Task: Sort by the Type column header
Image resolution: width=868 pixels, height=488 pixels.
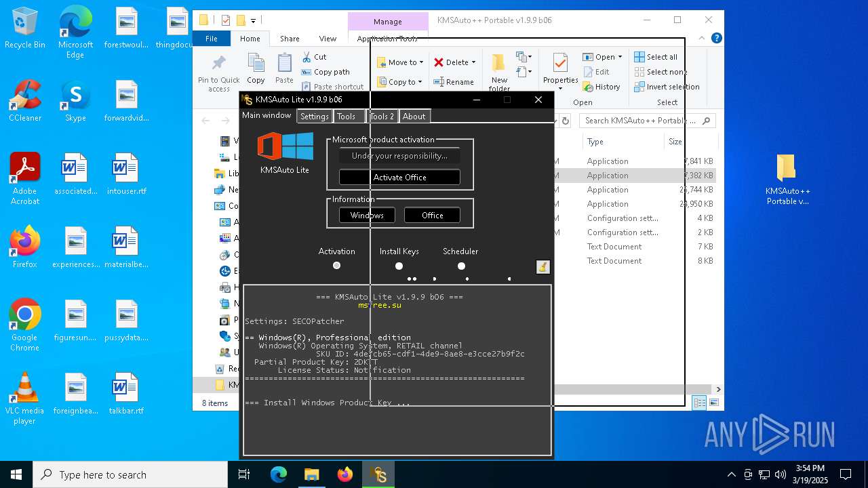Action: pos(623,142)
